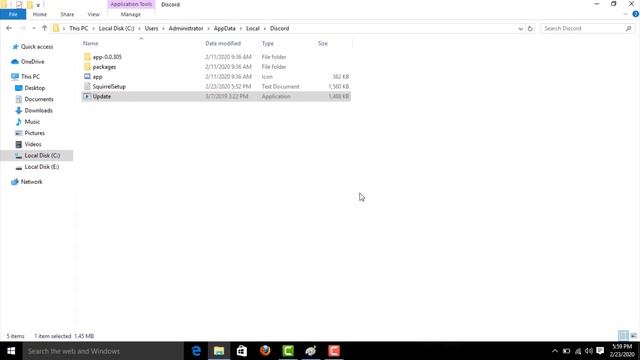Go back using the back arrow
This screenshot has height=360, width=640.
tap(9, 29)
